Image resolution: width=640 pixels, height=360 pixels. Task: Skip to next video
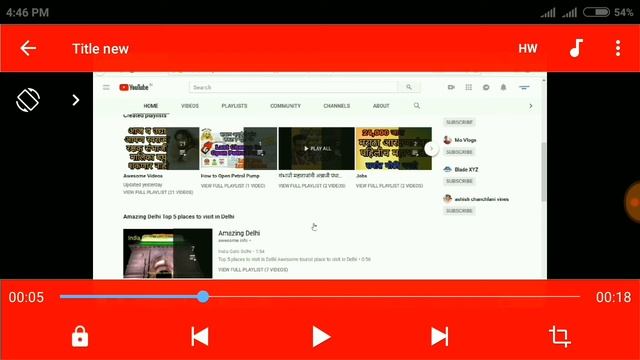pyautogui.click(x=440, y=337)
